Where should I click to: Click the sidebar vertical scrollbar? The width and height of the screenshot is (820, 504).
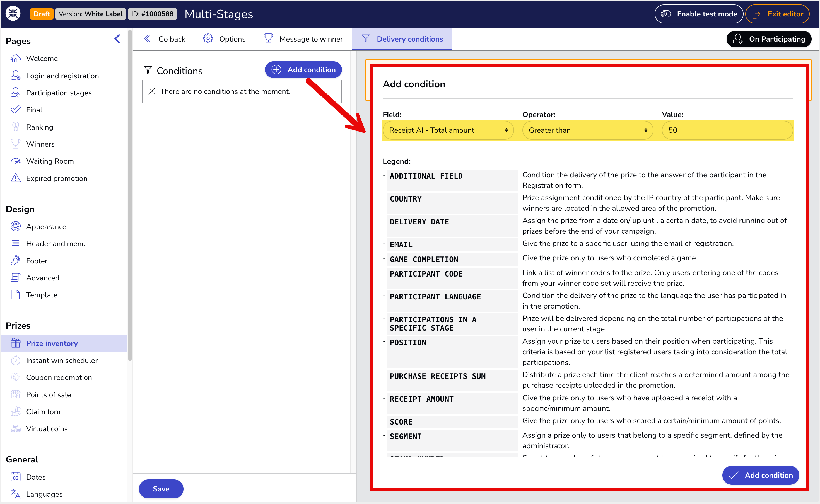(x=130, y=195)
